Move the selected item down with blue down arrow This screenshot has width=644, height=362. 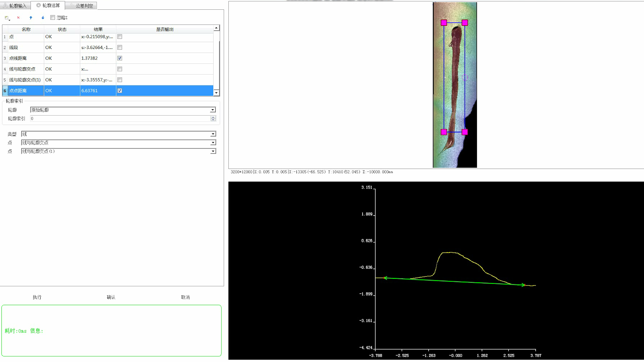(43, 18)
